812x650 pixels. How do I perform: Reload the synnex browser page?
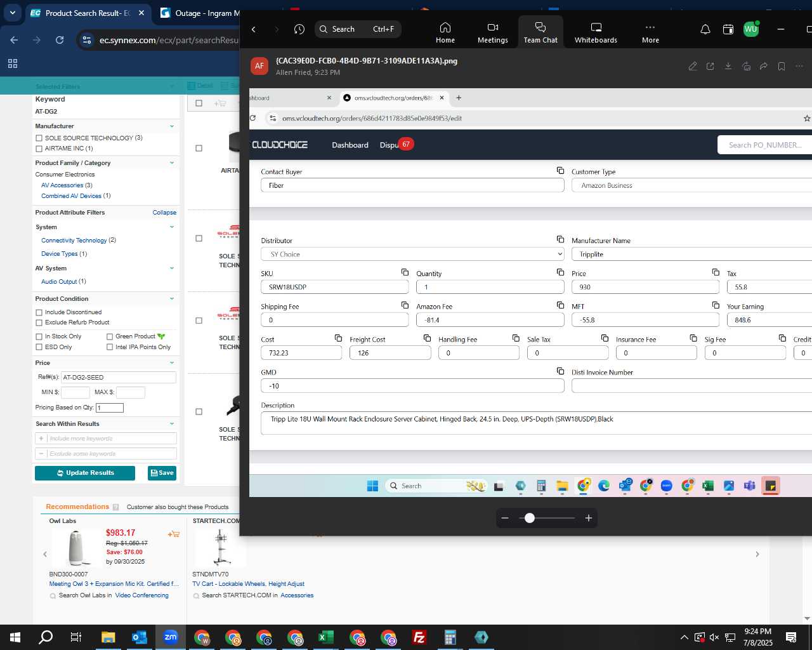[x=60, y=40]
